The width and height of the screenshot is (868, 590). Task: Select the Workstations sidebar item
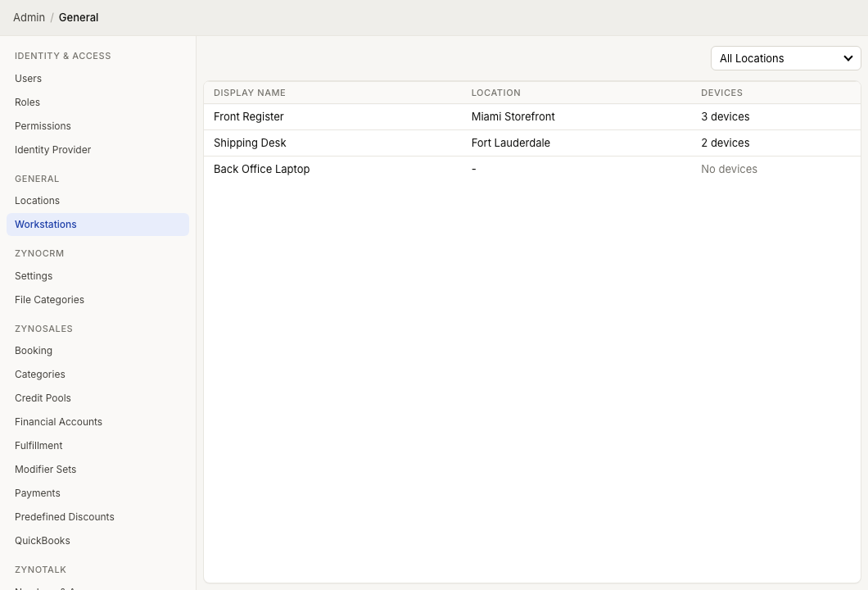click(97, 225)
